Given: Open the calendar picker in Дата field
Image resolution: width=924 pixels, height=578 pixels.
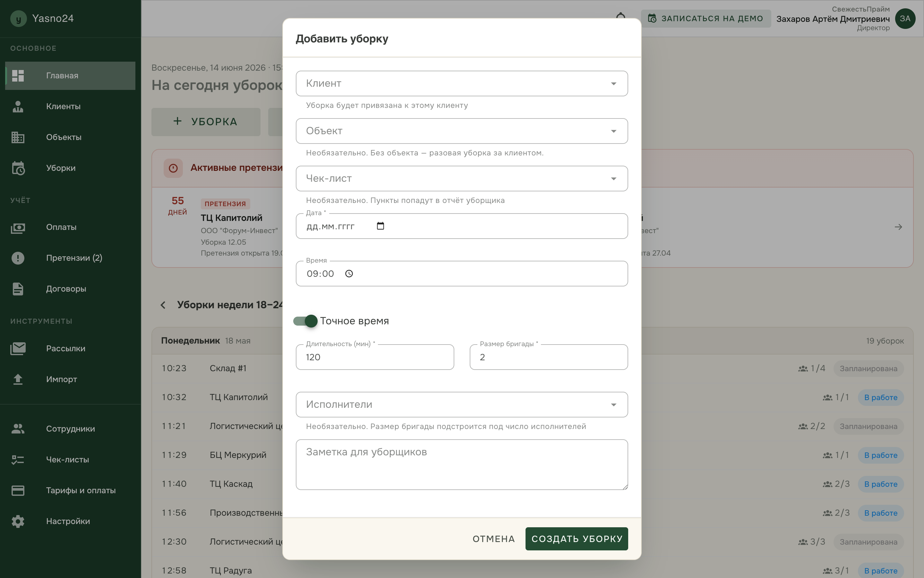Looking at the screenshot, I should click(x=380, y=226).
